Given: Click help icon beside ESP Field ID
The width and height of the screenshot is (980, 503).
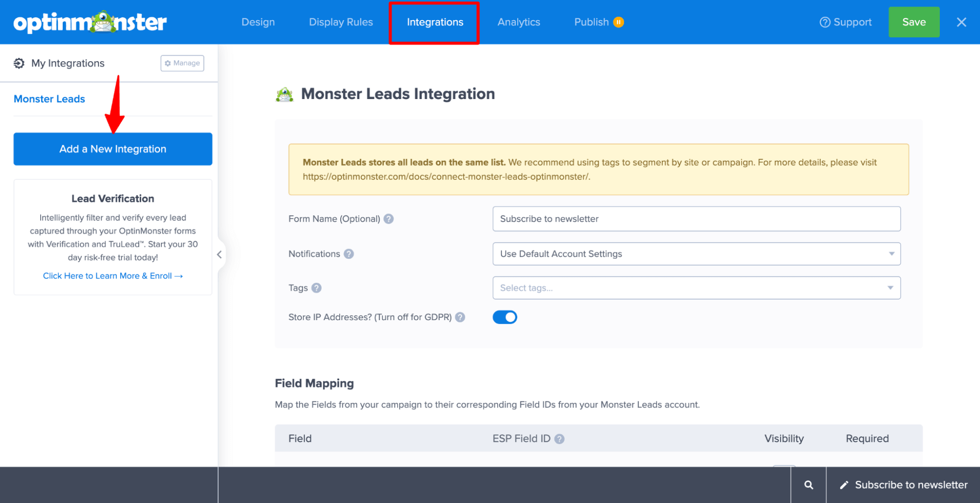Looking at the screenshot, I should click(559, 439).
